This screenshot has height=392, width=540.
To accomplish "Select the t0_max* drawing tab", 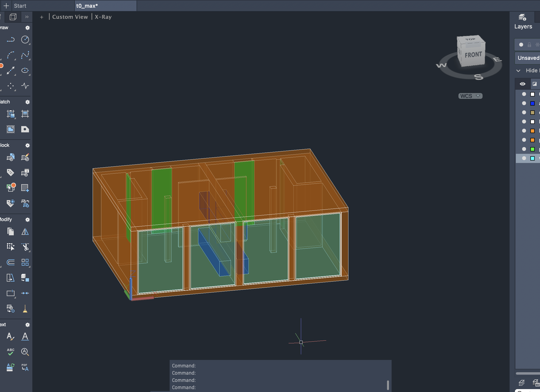I will point(87,6).
